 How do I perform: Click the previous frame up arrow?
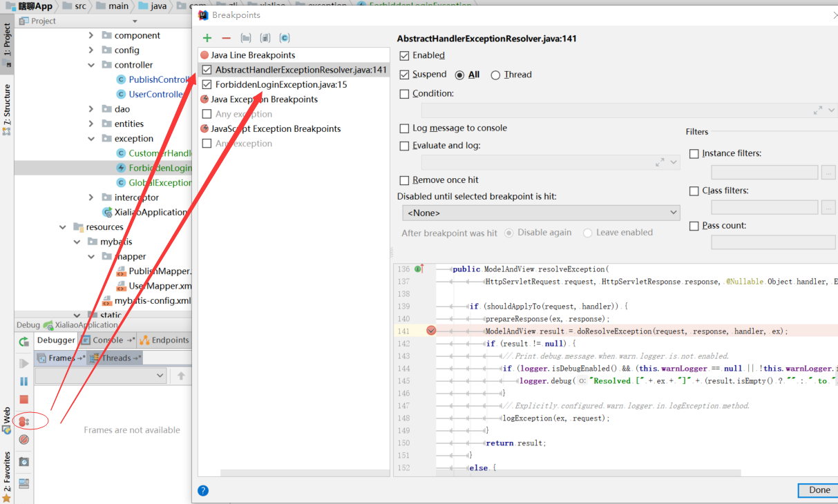point(181,376)
